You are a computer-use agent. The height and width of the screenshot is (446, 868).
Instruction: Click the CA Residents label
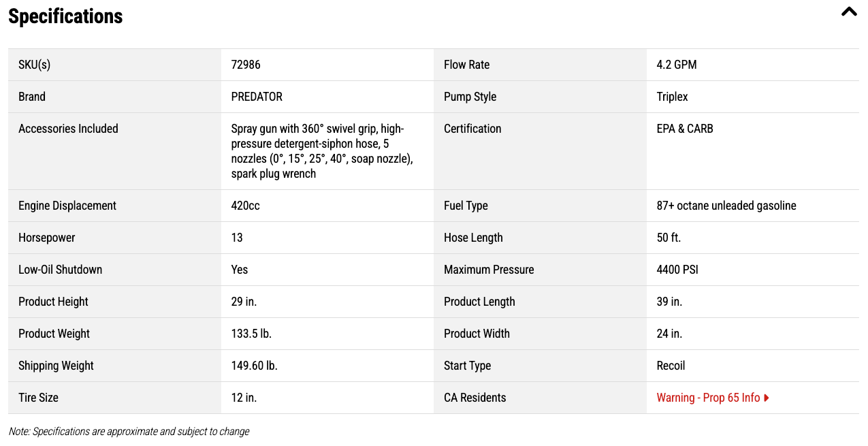click(x=475, y=398)
